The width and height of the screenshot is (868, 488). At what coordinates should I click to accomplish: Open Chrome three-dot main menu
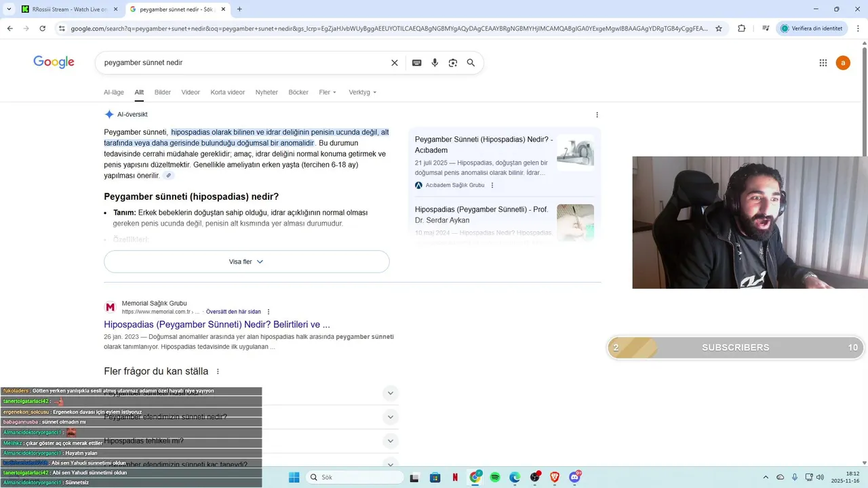[859, 28]
